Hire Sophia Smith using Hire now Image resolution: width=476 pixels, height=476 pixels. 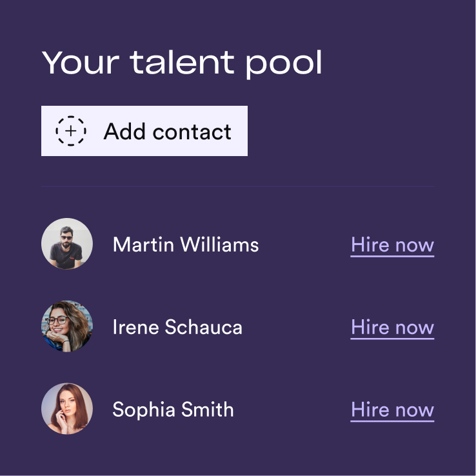pyautogui.click(x=392, y=410)
